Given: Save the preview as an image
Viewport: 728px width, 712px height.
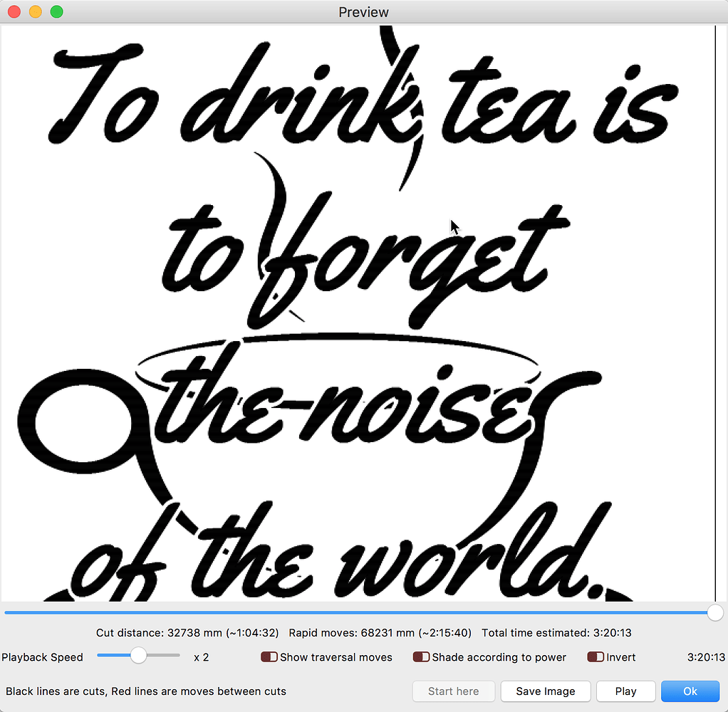Looking at the screenshot, I should [x=545, y=691].
